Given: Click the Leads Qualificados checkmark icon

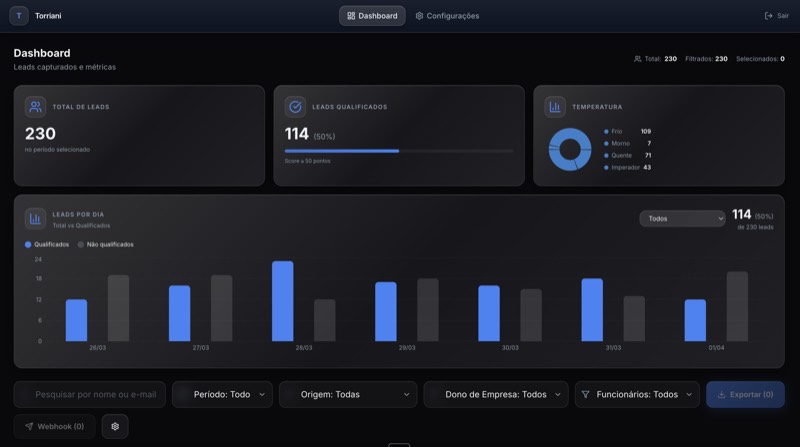Looking at the screenshot, I should 295,107.
